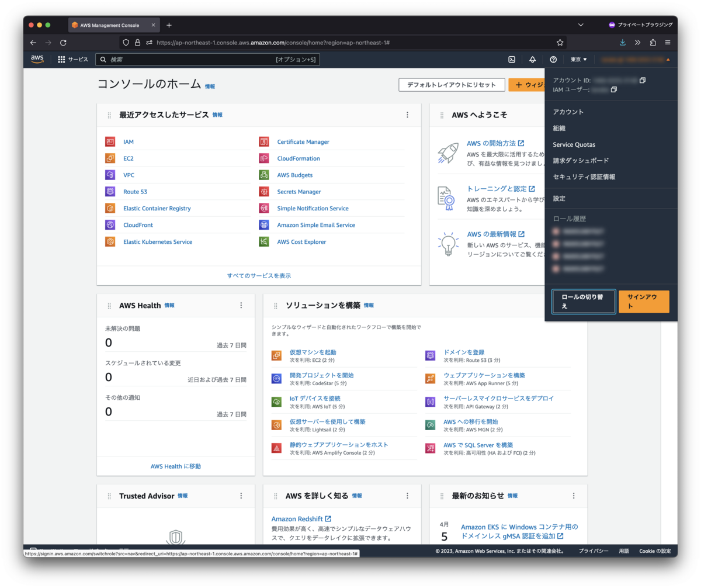Open 'すべてのサービスを表示' link
Screen dimensions: 701x588
point(259,275)
